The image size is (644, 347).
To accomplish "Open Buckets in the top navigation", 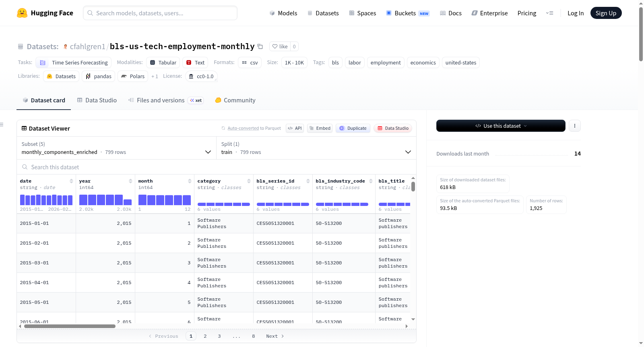I will point(408,13).
